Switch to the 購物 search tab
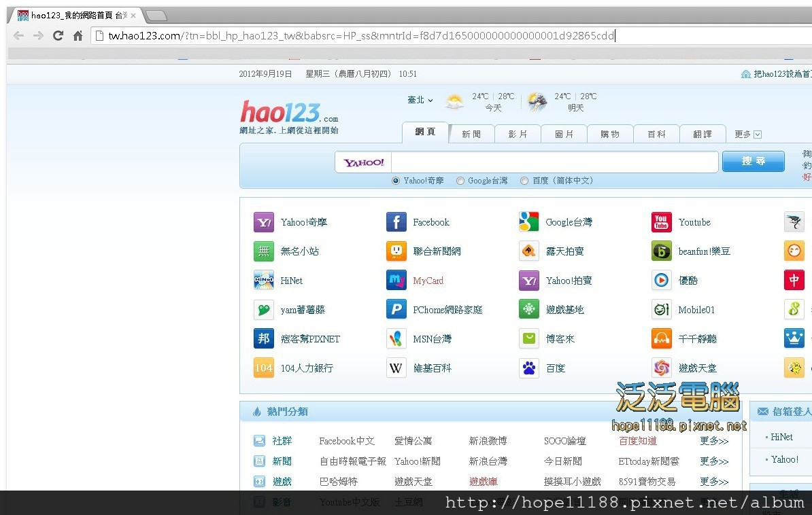The image size is (812, 515). click(610, 134)
